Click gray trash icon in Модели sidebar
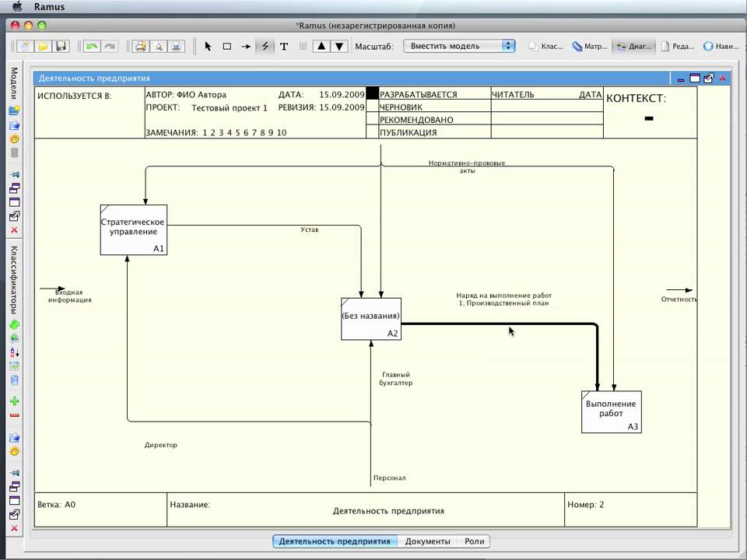Viewport: 747px width, 560px height. pos(14,153)
